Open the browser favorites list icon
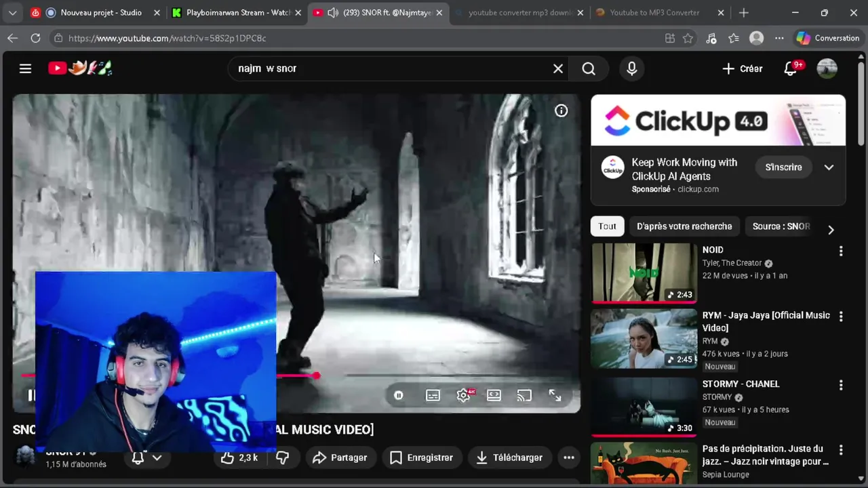 [x=733, y=38]
